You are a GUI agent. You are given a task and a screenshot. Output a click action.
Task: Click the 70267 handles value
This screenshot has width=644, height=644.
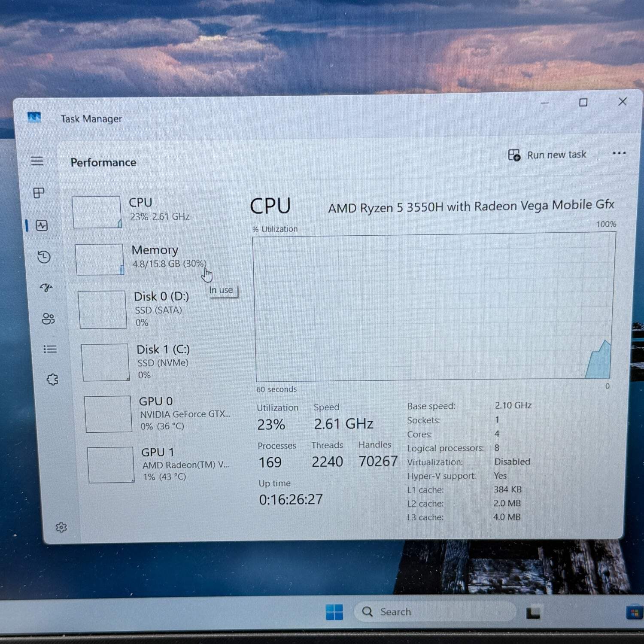point(378,461)
